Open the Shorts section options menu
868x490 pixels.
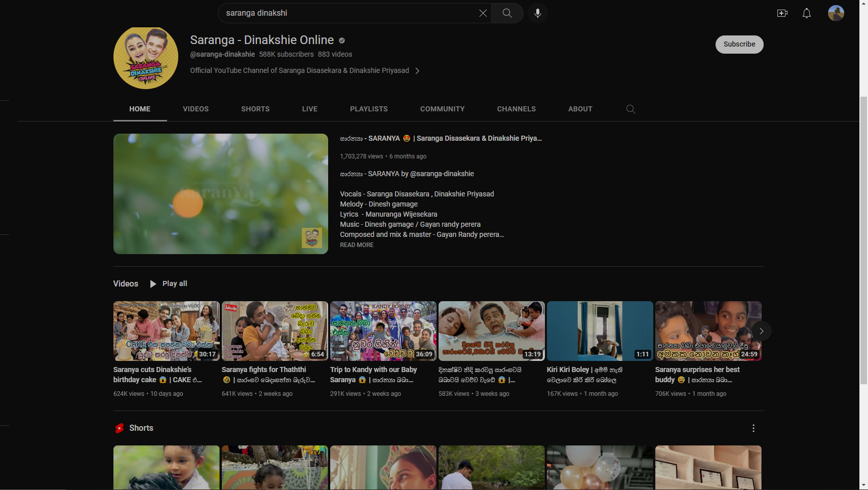pos(754,428)
